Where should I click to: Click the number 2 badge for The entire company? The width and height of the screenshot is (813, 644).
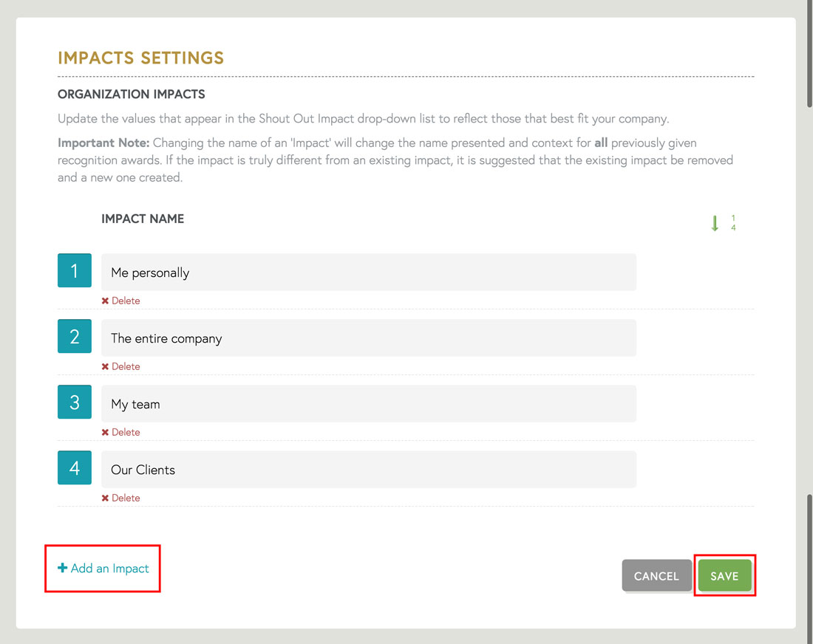tap(75, 336)
